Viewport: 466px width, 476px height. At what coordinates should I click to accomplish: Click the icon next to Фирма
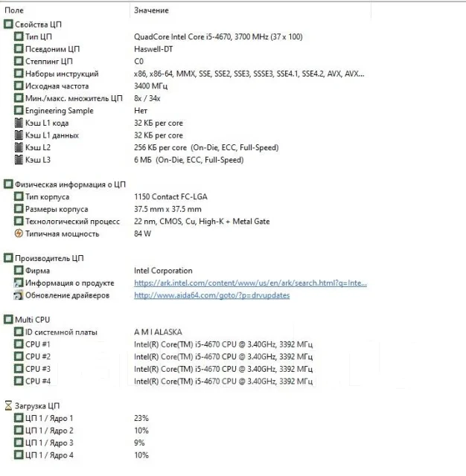(x=19, y=270)
